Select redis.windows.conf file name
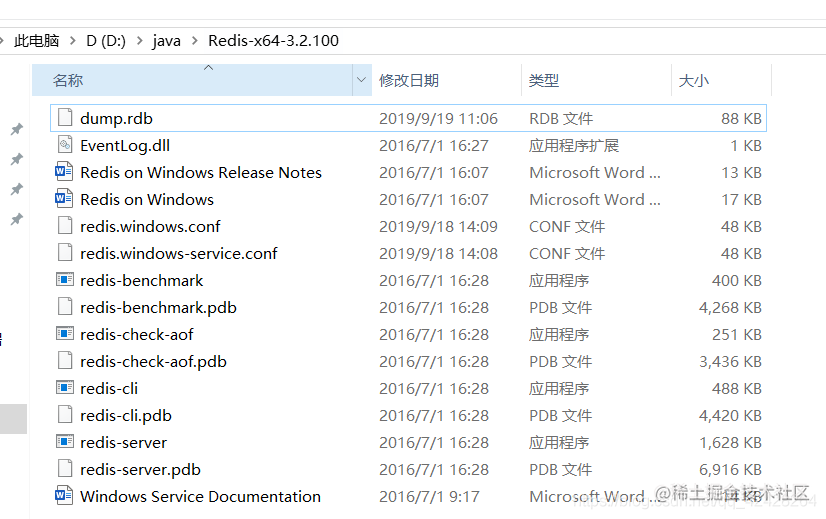The height and width of the screenshot is (519, 826). [150, 227]
